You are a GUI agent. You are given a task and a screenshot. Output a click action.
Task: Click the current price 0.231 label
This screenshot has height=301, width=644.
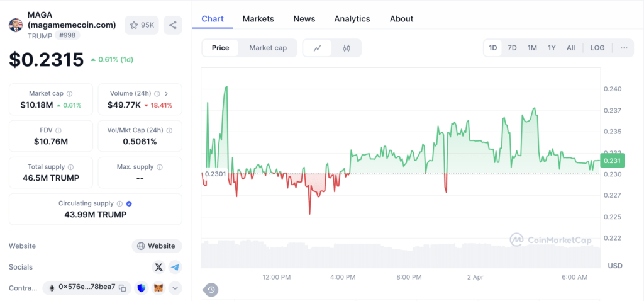pyautogui.click(x=612, y=161)
